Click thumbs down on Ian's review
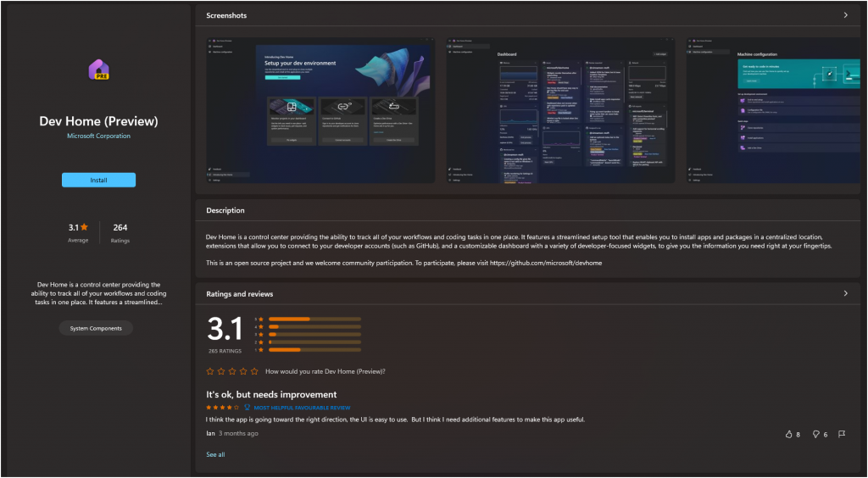 pyautogui.click(x=816, y=434)
